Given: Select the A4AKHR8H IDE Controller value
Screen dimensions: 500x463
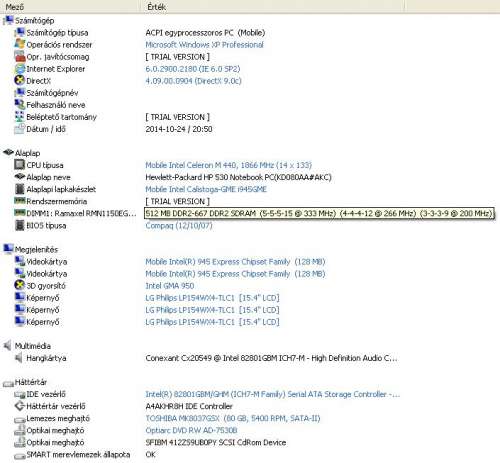Looking at the screenshot, I should point(189,406).
